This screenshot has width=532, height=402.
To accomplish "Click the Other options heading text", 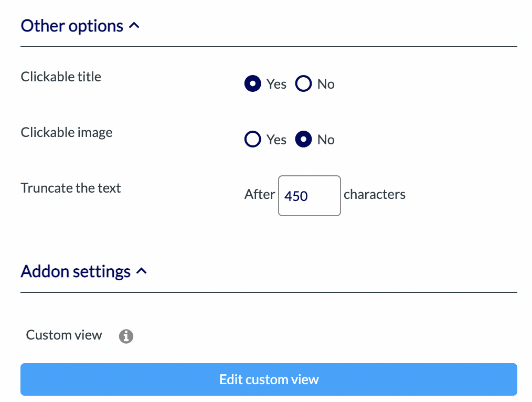I will click(x=72, y=26).
